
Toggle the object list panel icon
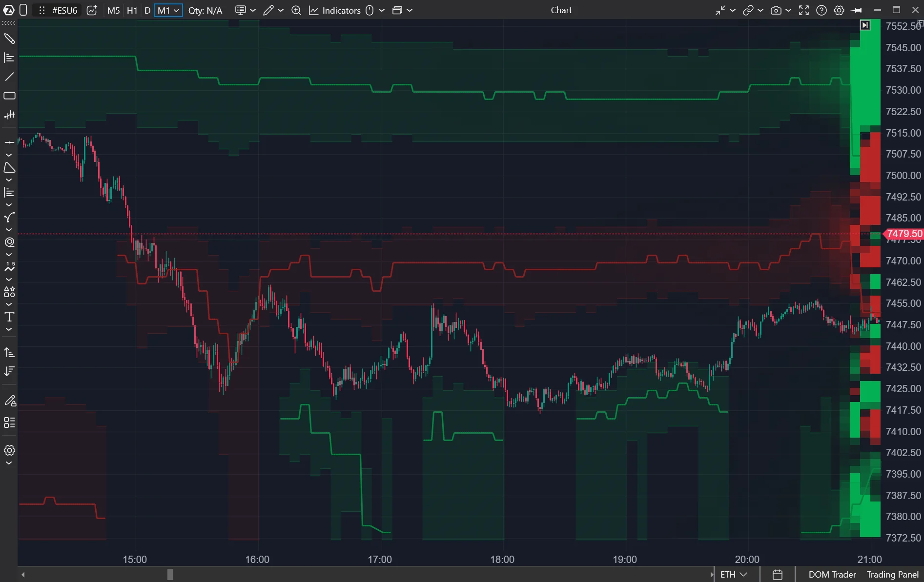point(9,422)
